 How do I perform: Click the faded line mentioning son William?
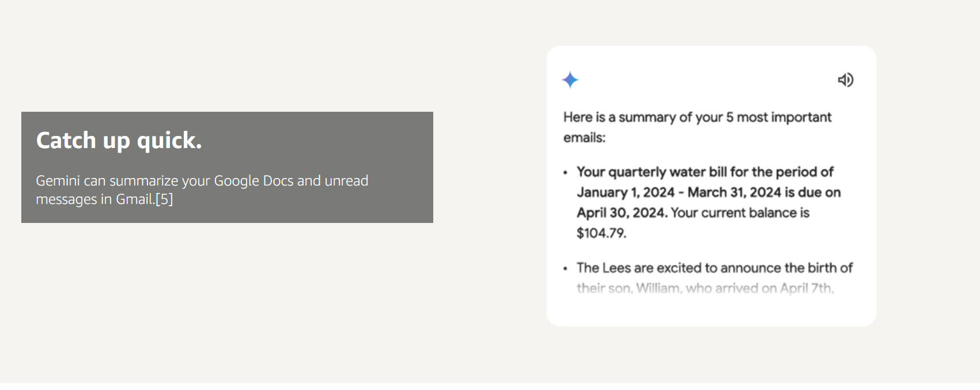coord(705,288)
